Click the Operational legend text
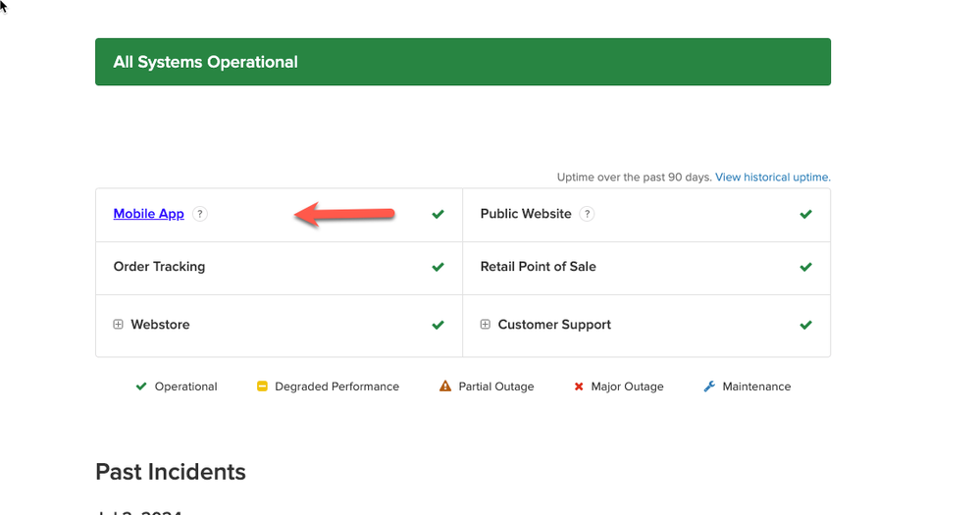The height and width of the screenshot is (515, 980). [x=186, y=386]
